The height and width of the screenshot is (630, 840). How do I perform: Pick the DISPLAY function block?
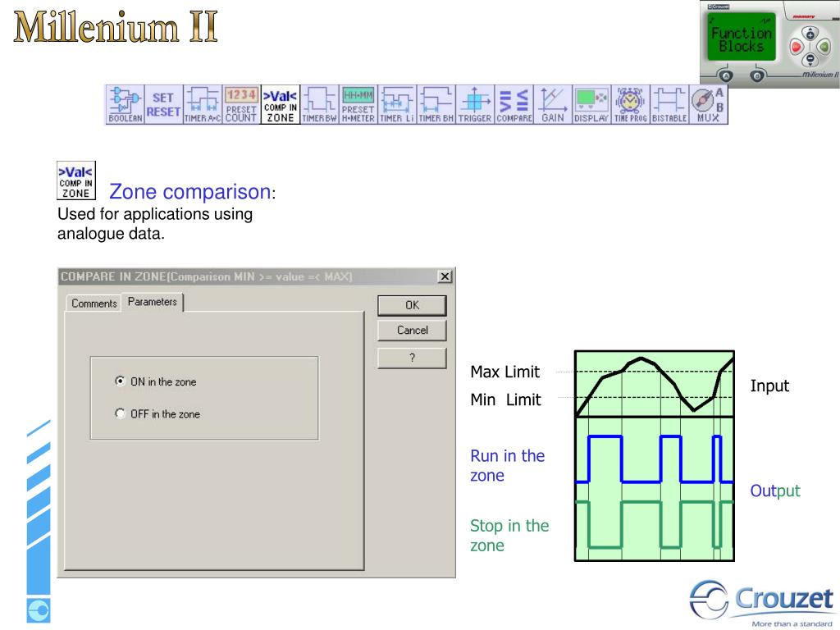(591, 104)
